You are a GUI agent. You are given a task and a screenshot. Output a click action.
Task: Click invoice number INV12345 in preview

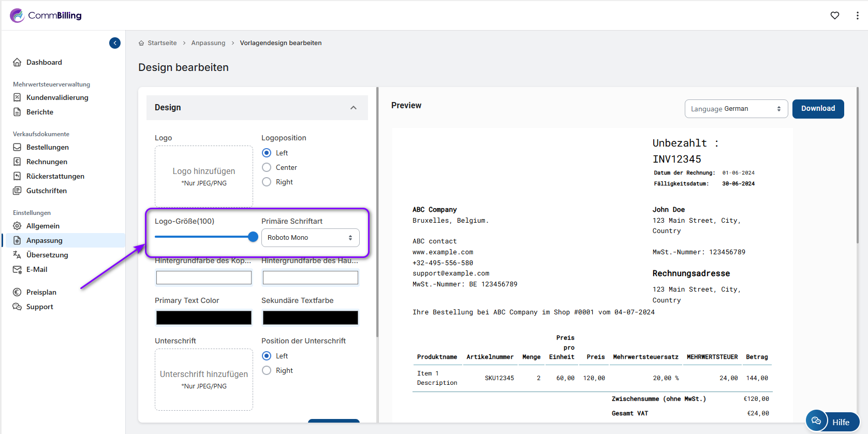(676, 159)
